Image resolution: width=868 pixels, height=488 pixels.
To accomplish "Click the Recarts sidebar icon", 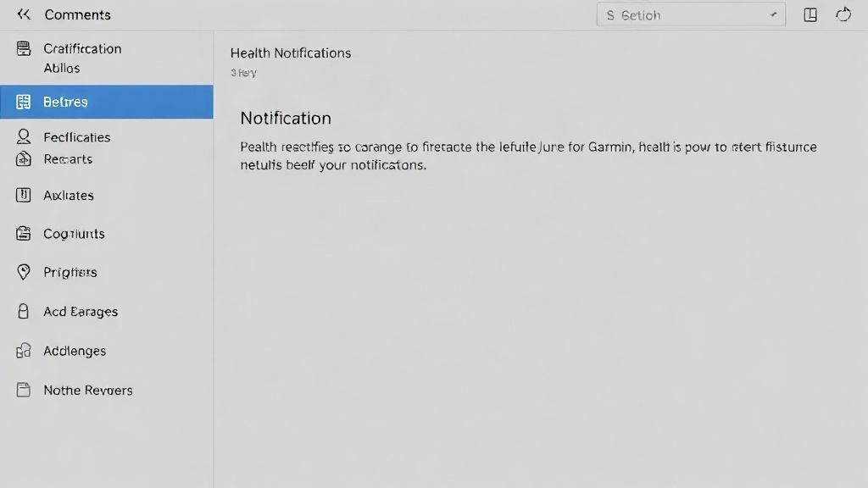I will pyautogui.click(x=23, y=158).
